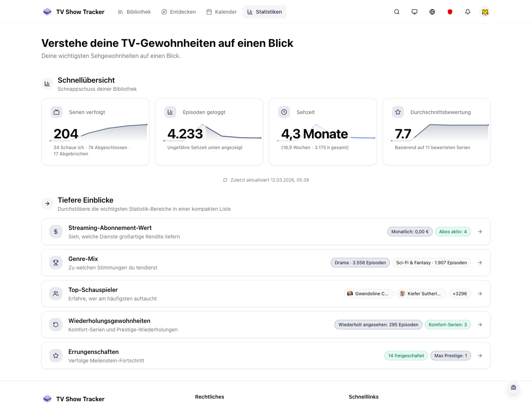Click the monitor icon in the navbar
This screenshot has height=406, width=532.
coord(414,12)
